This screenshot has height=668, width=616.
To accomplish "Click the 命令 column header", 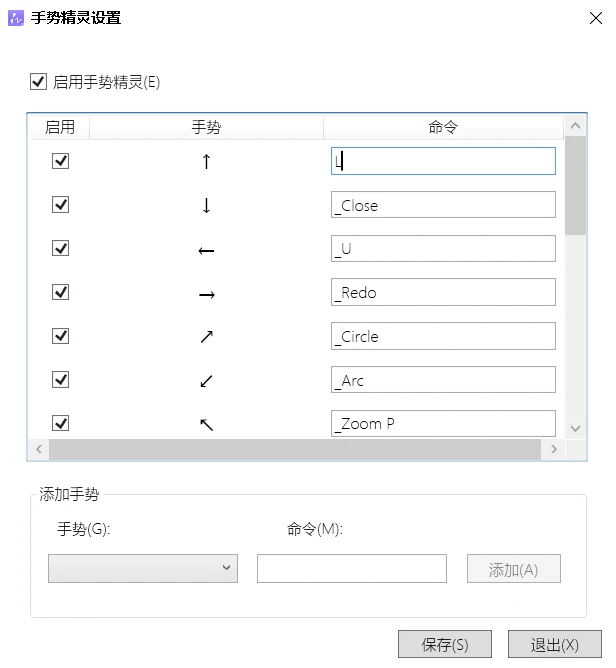I will (x=443, y=127).
